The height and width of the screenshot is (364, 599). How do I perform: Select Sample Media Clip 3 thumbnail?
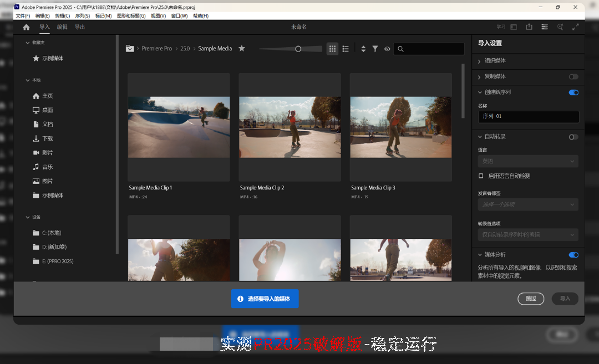(401, 127)
